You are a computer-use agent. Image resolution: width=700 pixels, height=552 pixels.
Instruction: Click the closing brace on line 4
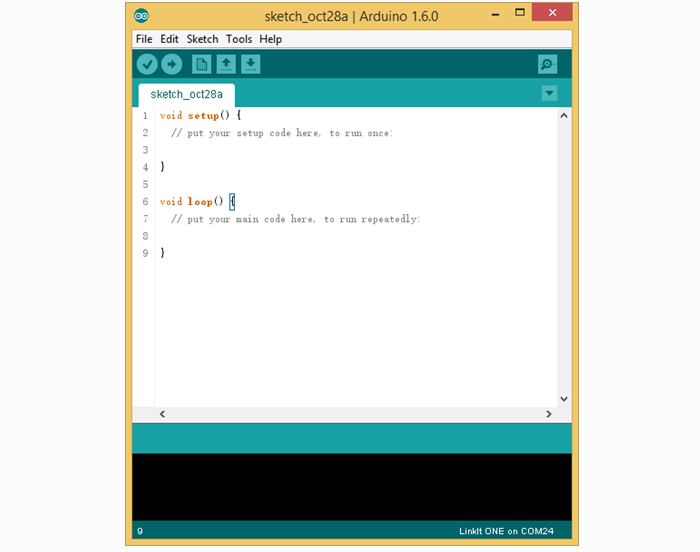tap(162, 167)
